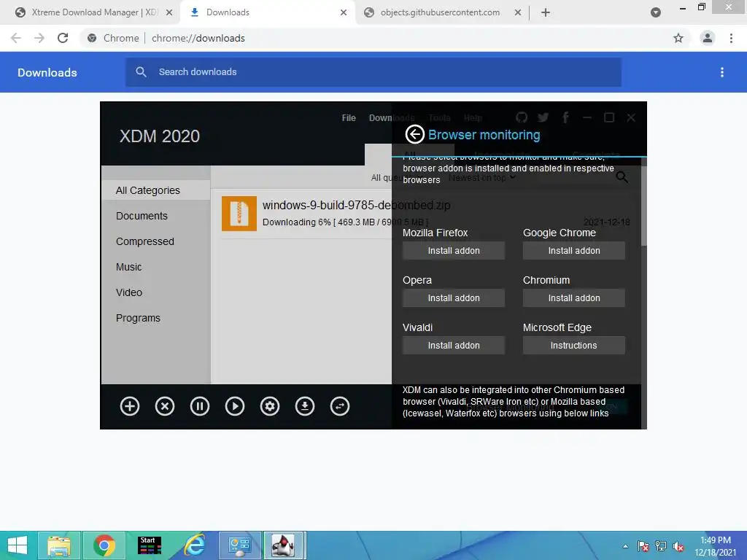Open Control Panel taskbar icon
Viewport: 747px width, 560px height.
point(240,545)
